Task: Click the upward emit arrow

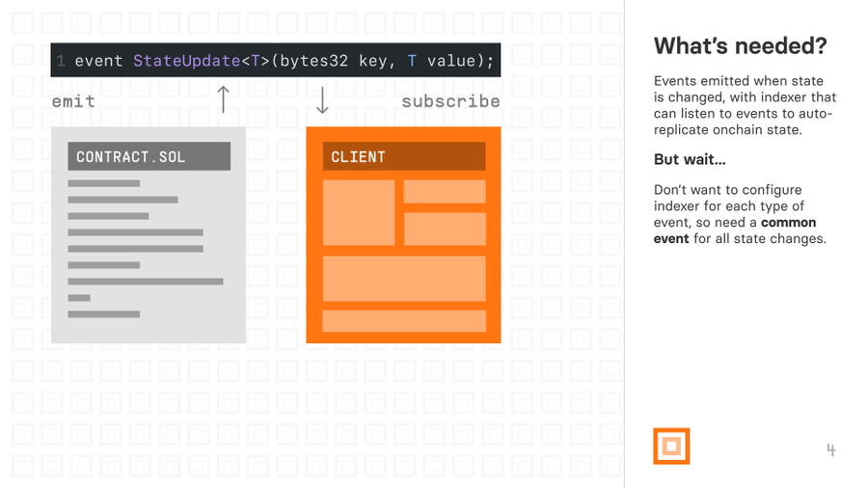Action: point(223,99)
